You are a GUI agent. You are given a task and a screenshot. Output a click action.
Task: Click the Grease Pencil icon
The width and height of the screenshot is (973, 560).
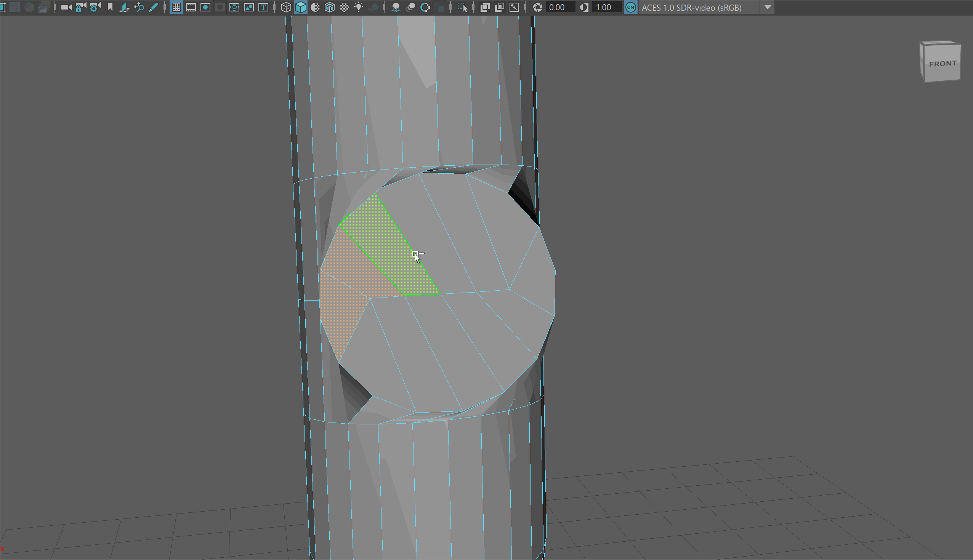pyautogui.click(x=154, y=7)
